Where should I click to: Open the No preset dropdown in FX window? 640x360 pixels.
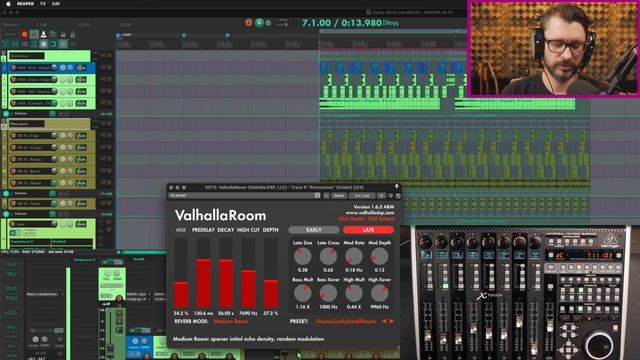[242, 196]
